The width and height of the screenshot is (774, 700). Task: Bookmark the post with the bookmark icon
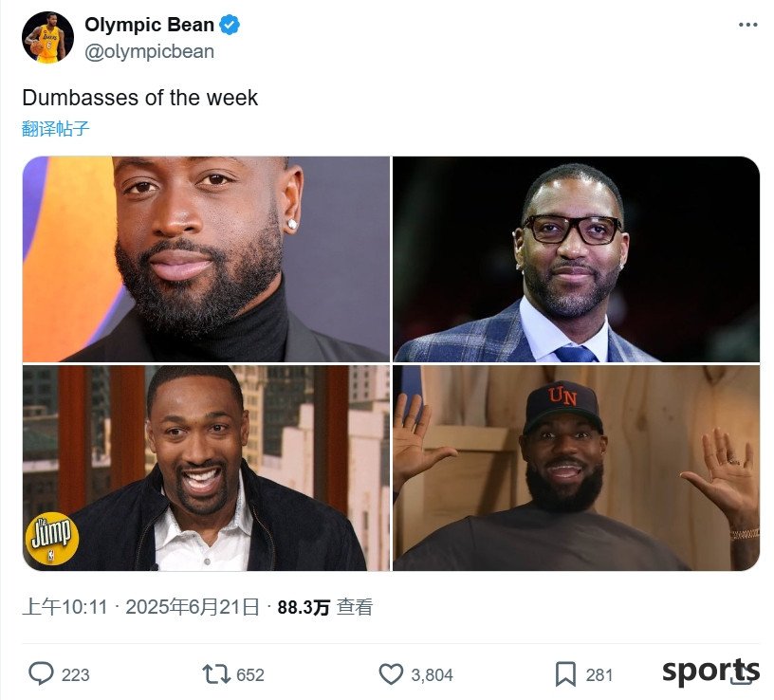565,674
